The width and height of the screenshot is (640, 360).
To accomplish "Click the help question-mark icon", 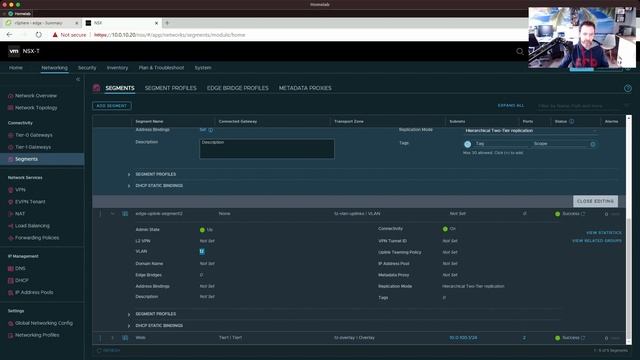I will tap(628, 88).
